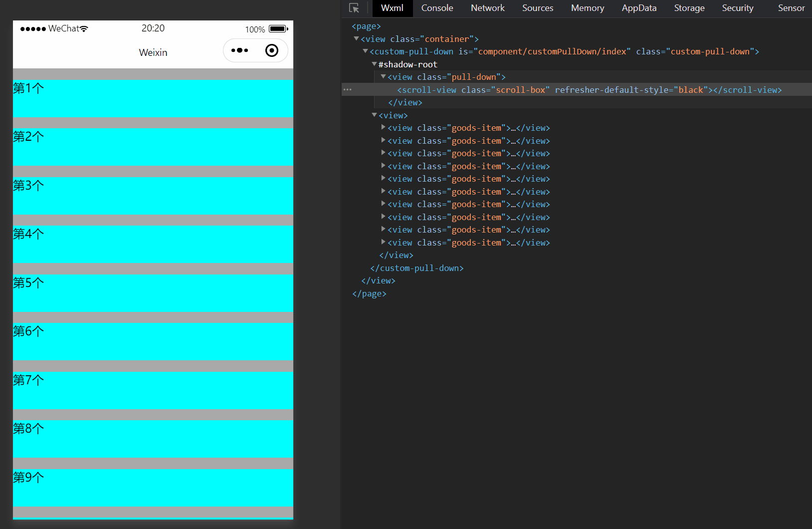Switch to the Sources tab
812x529 pixels.
click(538, 8)
